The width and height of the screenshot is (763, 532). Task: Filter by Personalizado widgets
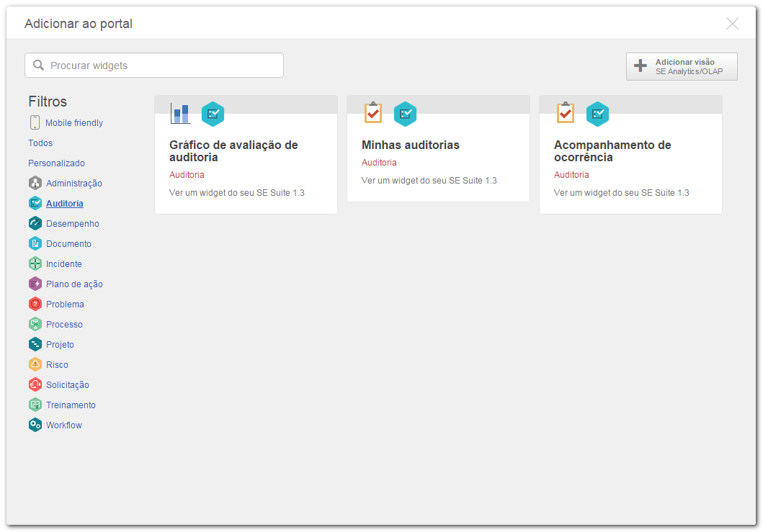pos(56,163)
